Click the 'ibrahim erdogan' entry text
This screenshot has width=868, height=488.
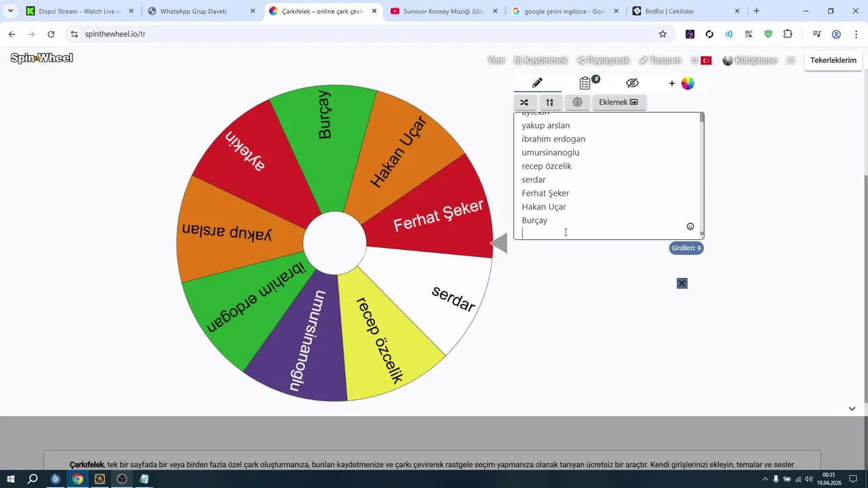(x=553, y=139)
